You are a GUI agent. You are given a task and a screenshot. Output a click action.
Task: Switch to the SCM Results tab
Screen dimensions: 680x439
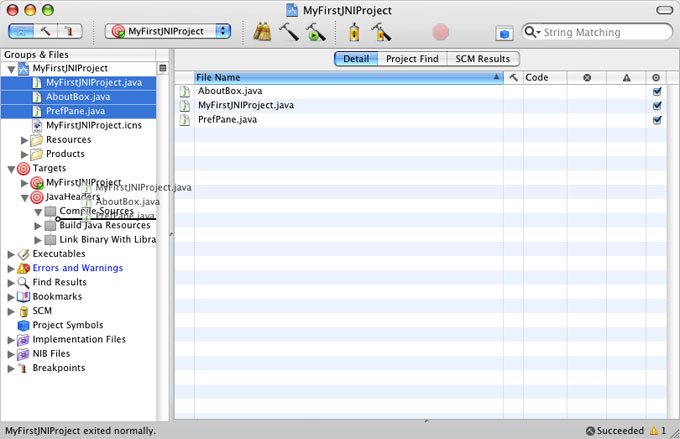click(x=483, y=59)
